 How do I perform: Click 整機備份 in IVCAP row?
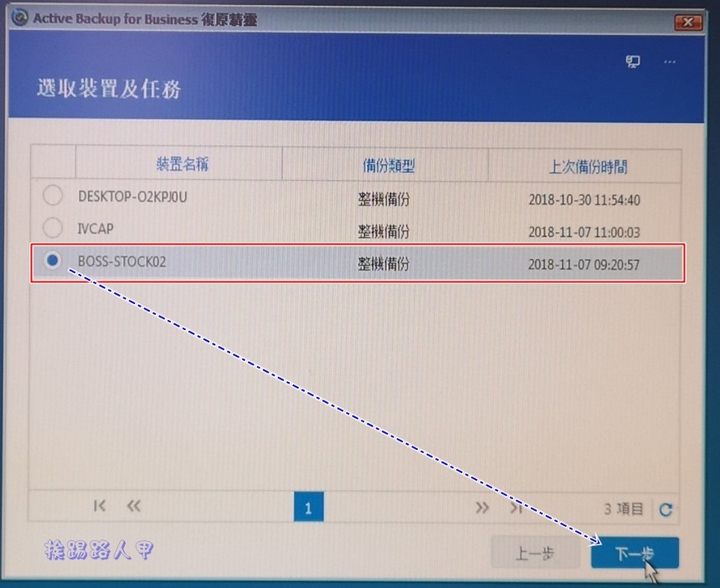click(384, 231)
